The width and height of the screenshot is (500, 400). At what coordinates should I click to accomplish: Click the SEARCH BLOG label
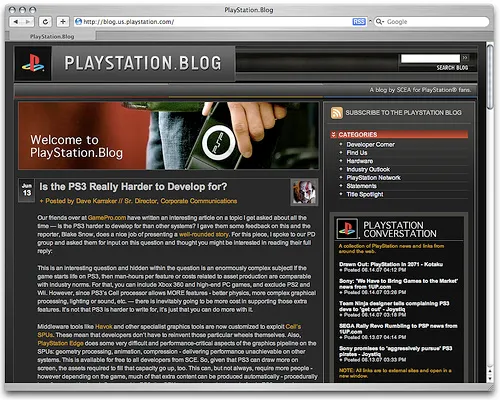click(x=452, y=68)
